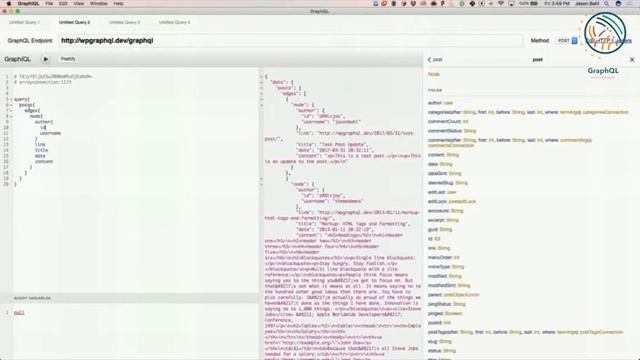Click the dateGmt field in docs

[437, 173]
